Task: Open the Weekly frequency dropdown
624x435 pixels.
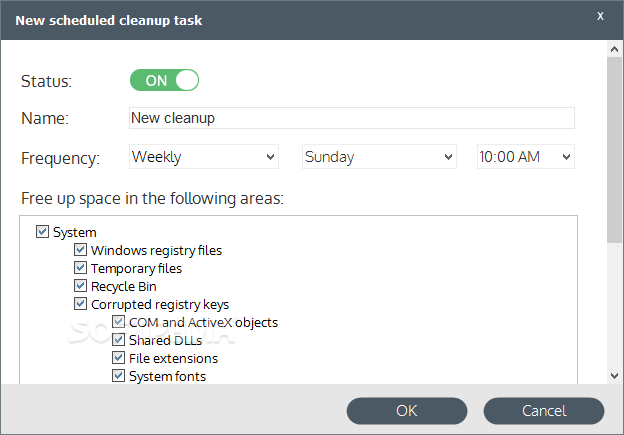Action: tap(204, 157)
